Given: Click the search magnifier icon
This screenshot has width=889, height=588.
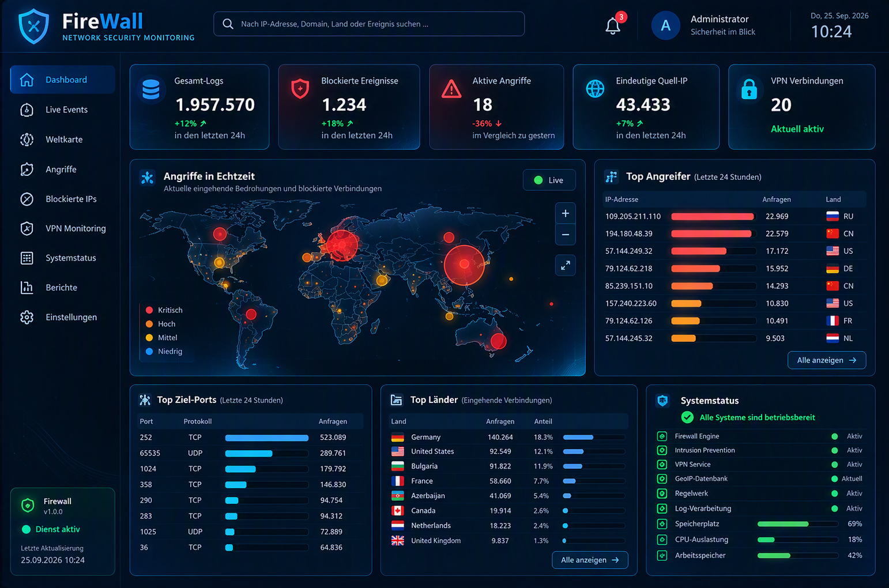Looking at the screenshot, I should tap(228, 24).
